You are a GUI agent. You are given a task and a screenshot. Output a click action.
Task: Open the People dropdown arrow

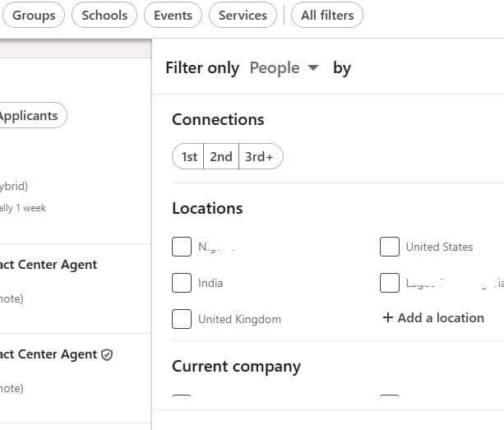pyautogui.click(x=312, y=67)
